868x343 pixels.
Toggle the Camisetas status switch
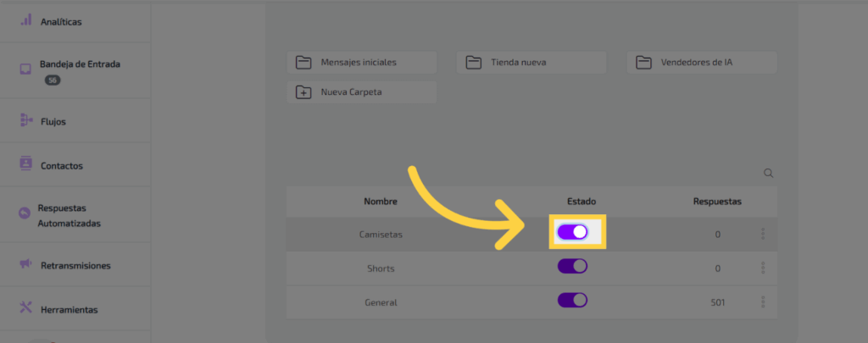(572, 233)
